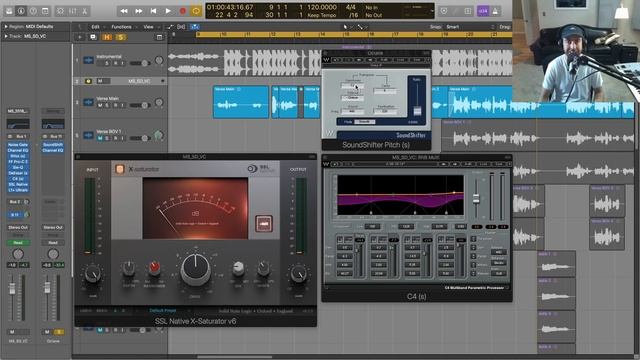The width and height of the screenshot is (640, 360).
Task: Open the Noise Gate plugin slot
Action: (18, 145)
